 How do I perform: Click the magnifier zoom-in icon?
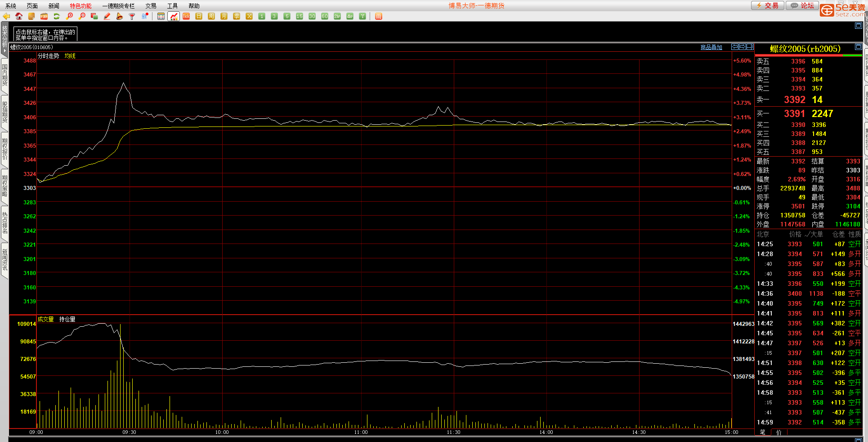pyautogui.click(x=69, y=16)
